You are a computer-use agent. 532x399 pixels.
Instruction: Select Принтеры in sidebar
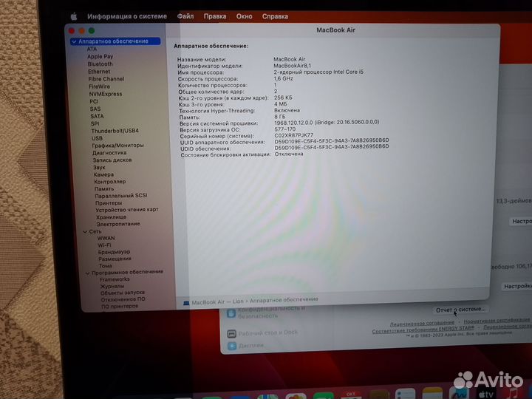[x=108, y=203]
